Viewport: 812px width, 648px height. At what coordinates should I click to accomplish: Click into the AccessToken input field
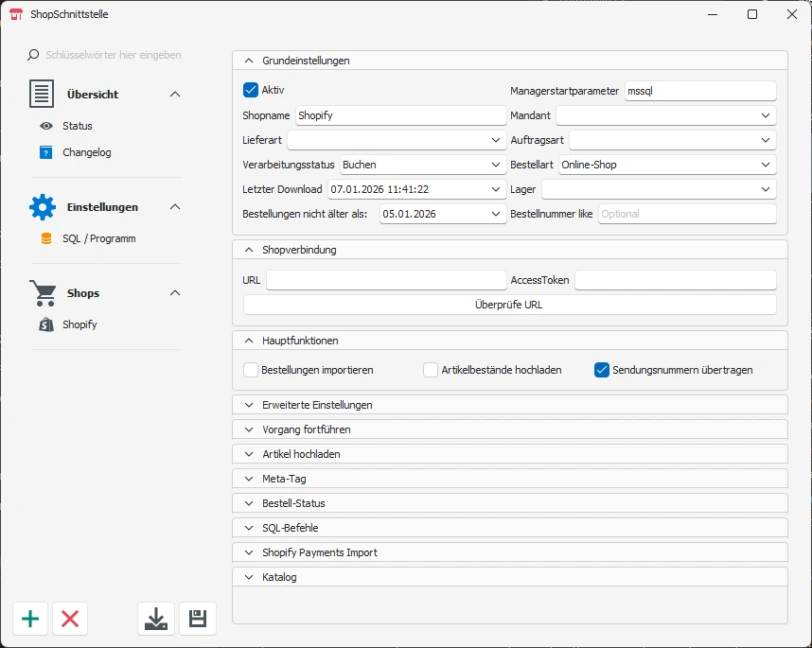click(675, 280)
